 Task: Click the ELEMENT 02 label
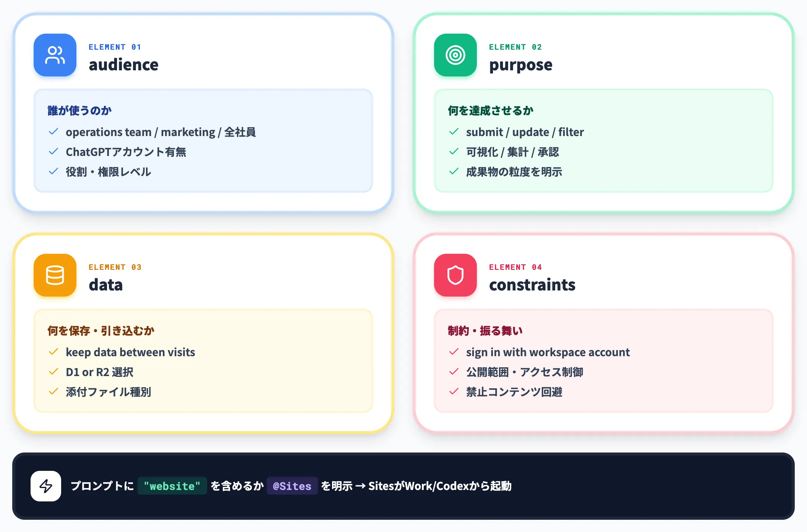[x=515, y=47]
